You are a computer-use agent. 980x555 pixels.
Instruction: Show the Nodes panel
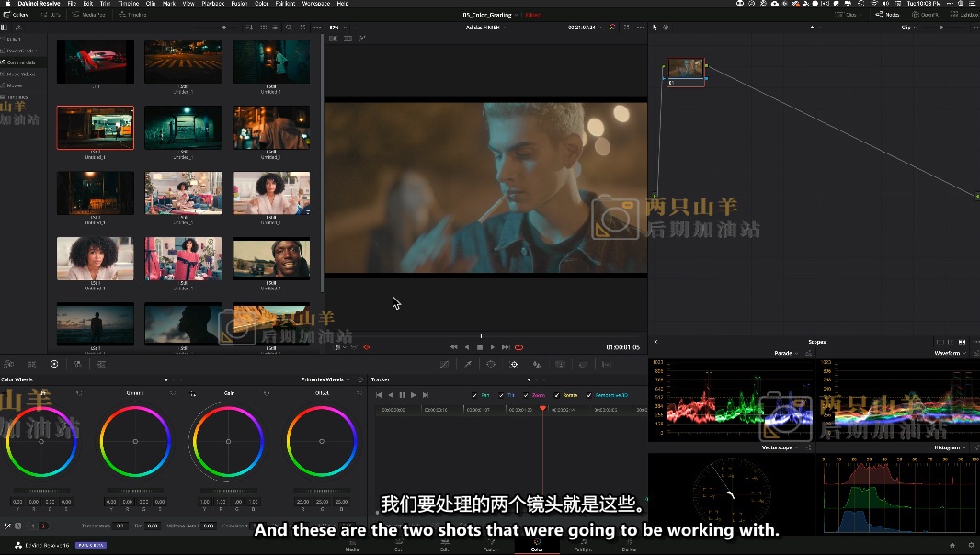[889, 15]
